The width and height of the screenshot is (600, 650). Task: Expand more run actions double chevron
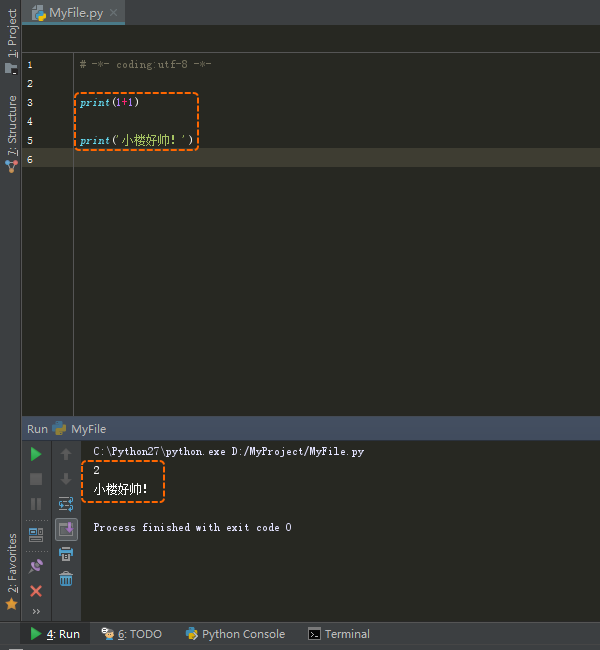[36, 611]
